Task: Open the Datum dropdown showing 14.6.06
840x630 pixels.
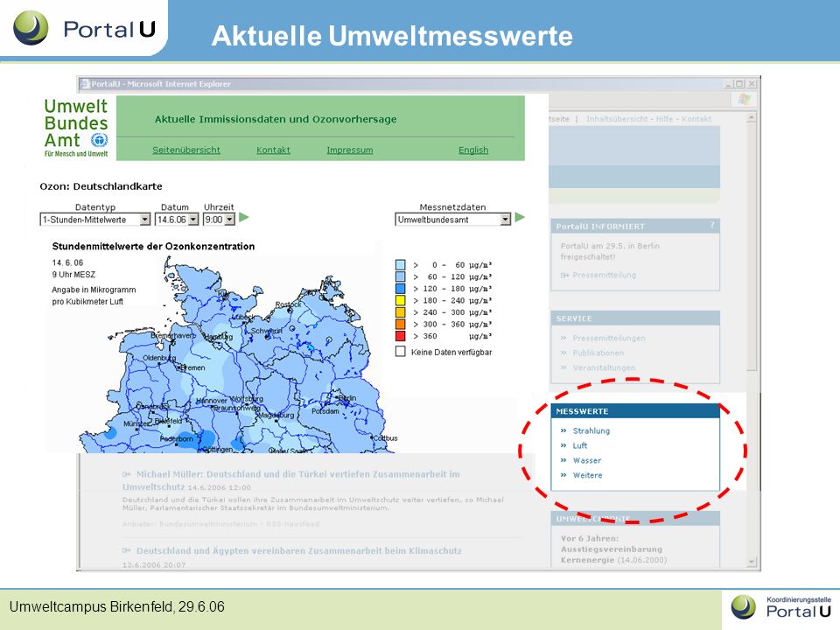Action: coord(177,220)
